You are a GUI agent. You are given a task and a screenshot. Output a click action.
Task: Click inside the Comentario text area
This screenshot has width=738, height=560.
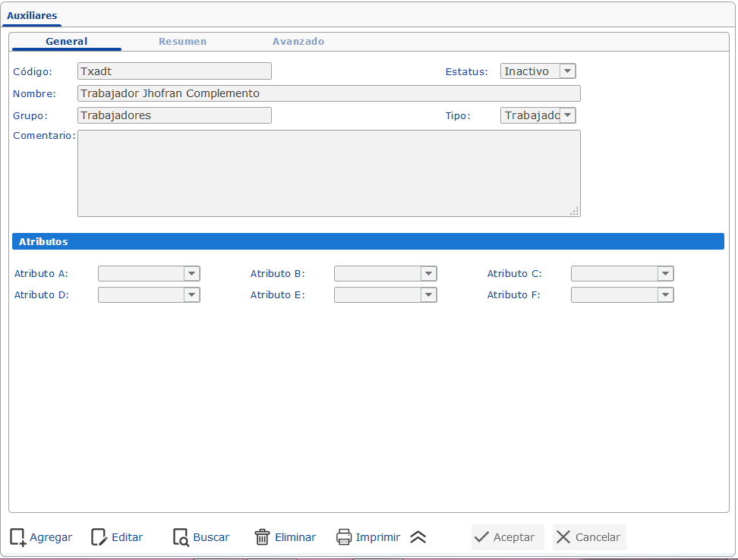tap(329, 173)
